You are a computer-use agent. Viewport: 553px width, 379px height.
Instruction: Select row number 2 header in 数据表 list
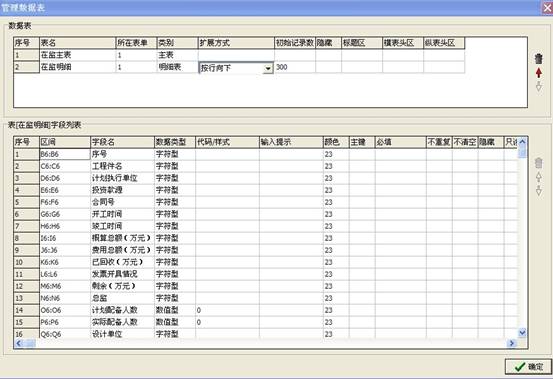click(x=26, y=67)
